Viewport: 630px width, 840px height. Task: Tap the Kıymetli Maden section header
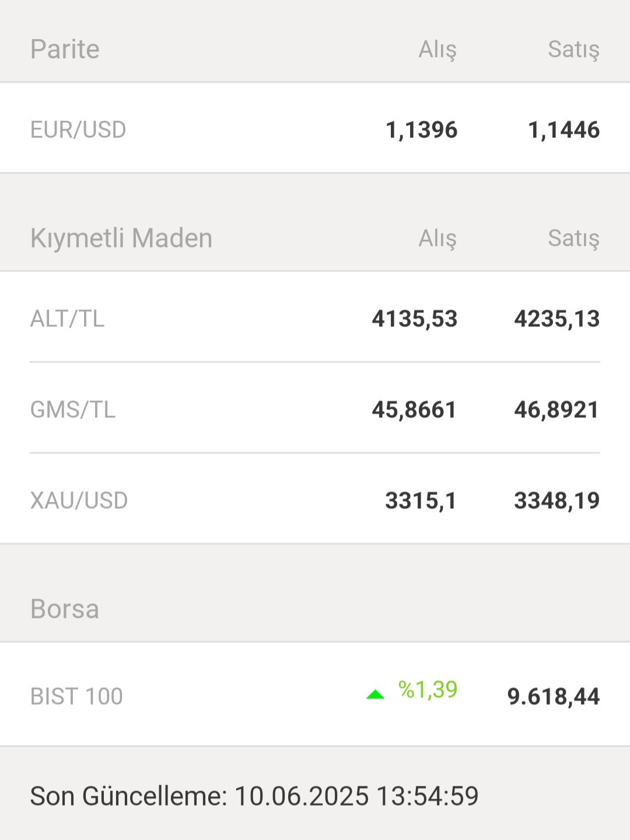121,238
